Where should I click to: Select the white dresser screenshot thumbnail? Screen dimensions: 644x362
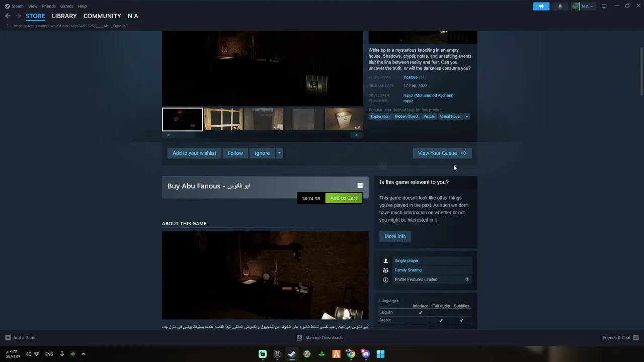pos(344,119)
